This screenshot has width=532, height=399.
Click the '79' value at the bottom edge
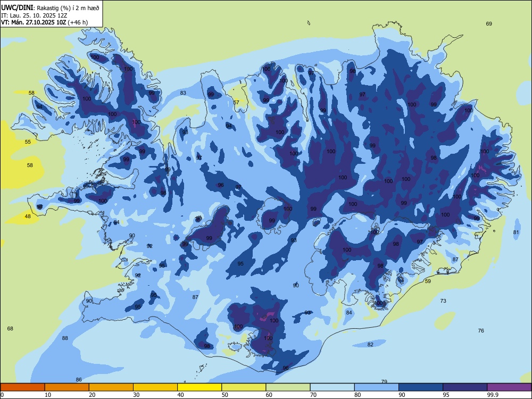point(384,381)
